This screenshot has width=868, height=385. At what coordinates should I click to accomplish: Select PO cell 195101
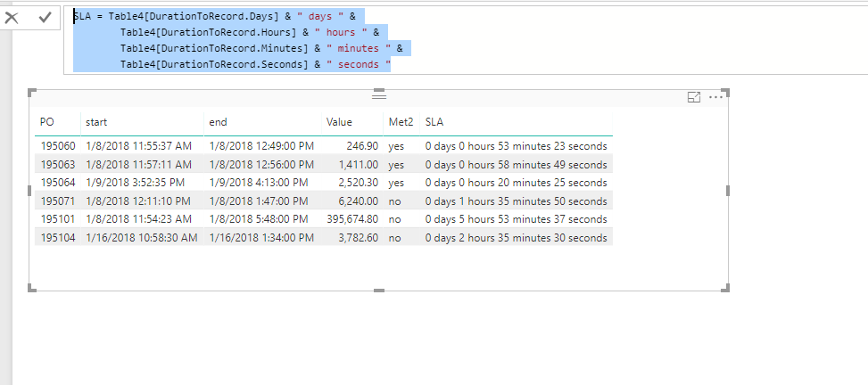(x=57, y=219)
